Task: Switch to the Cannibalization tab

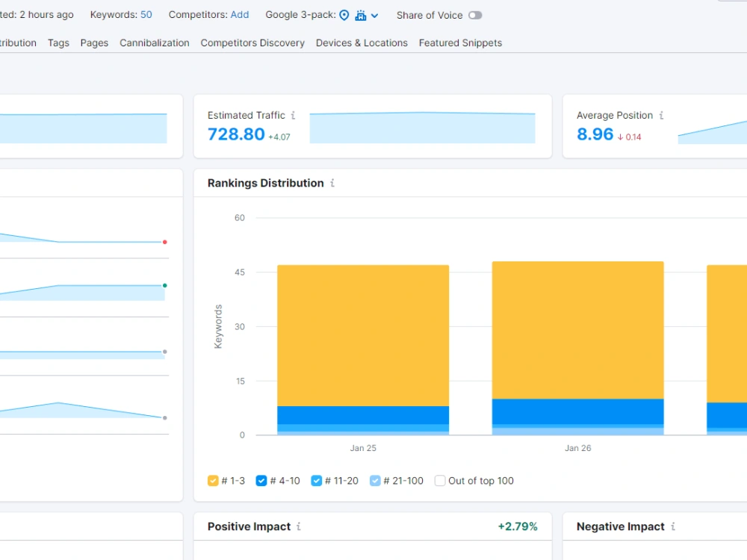Action: click(155, 43)
